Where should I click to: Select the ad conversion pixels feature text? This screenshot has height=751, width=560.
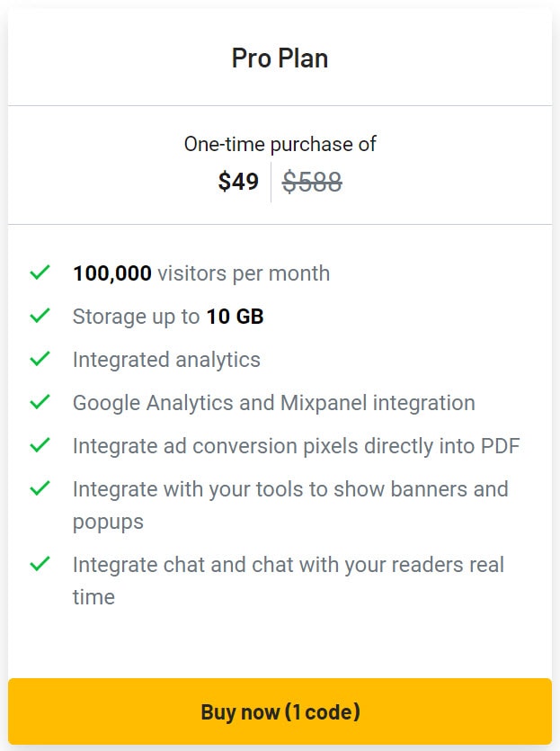[296, 446]
